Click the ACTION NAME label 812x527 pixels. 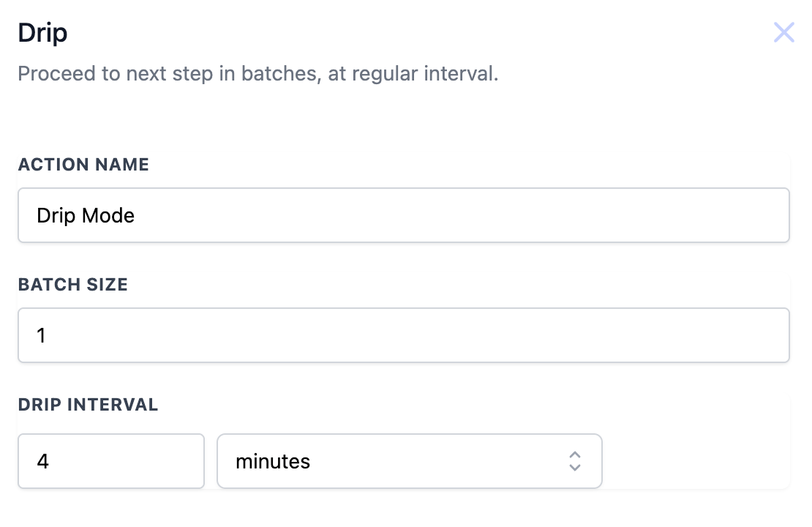[x=83, y=165]
